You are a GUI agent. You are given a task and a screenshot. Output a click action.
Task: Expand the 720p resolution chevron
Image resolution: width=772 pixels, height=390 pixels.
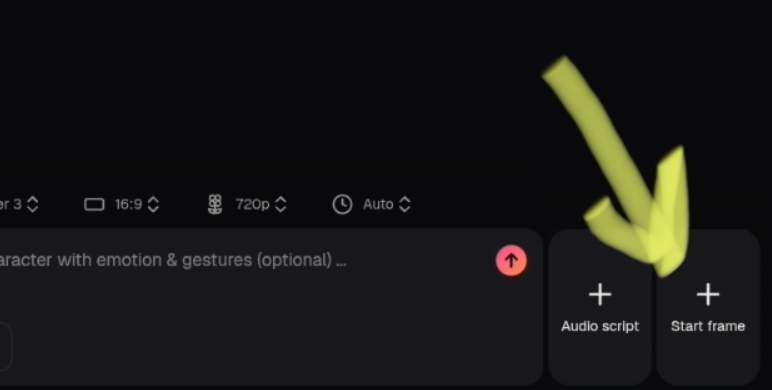(x=281, y=204)
